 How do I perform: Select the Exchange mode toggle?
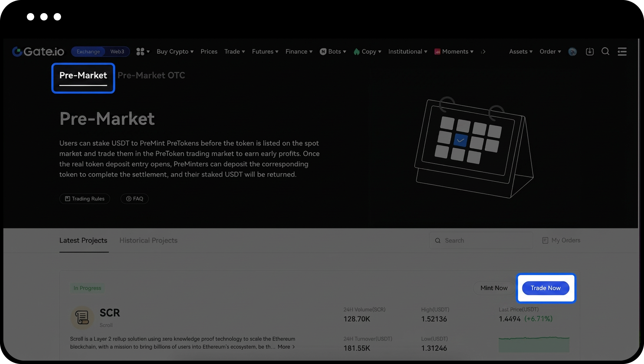(88, 51)
